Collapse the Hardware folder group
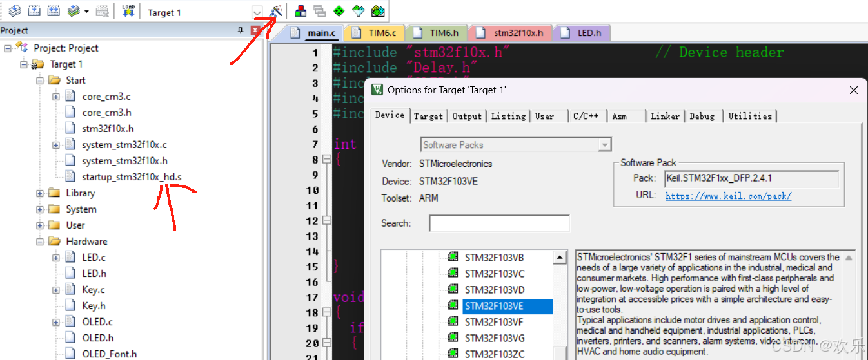Image resolution: width=868 pixels, height=360 pixels. coord(40,241)
